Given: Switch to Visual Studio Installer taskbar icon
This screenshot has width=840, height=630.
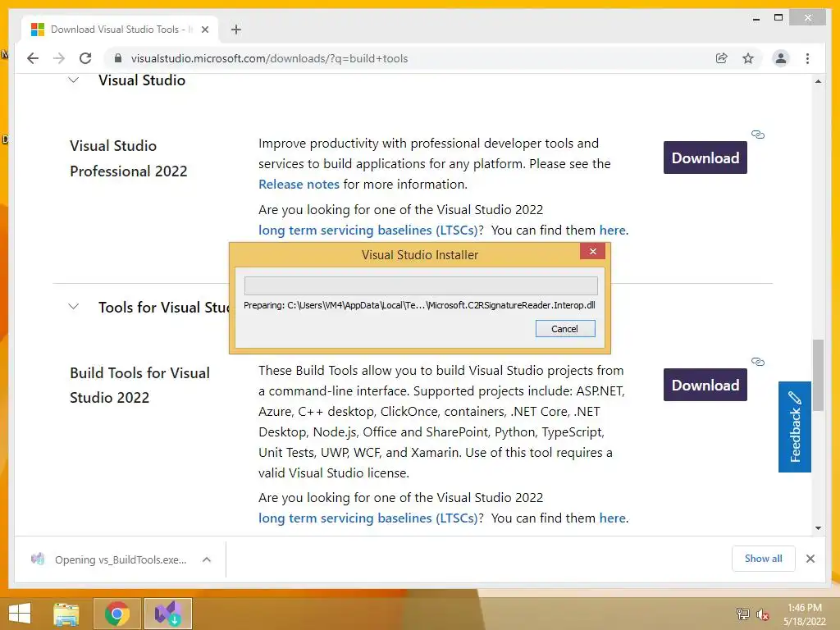Looking at the screenshot, I should click(167, 614).
